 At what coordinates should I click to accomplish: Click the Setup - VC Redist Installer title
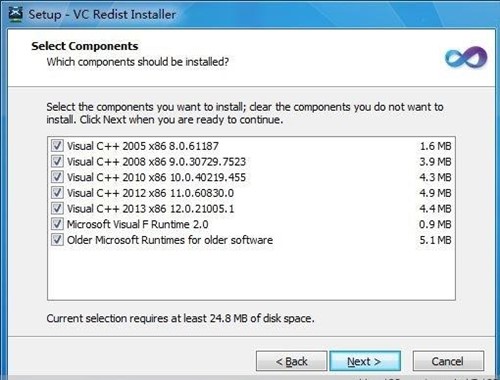[x=102, y=15]
